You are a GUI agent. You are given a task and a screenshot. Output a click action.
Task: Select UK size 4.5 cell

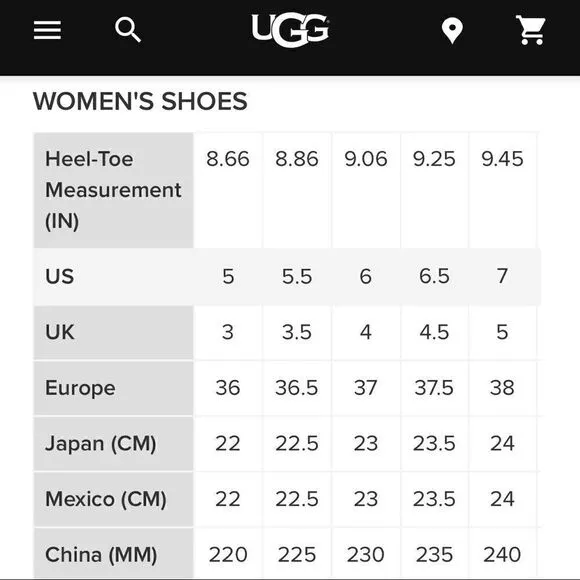pos(434,332)
